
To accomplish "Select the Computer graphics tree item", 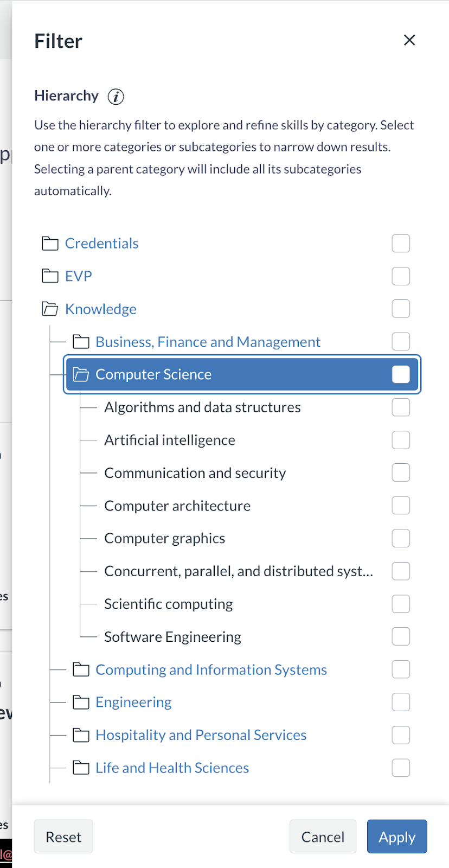I will pyautogui.click(x=165, y=538).
